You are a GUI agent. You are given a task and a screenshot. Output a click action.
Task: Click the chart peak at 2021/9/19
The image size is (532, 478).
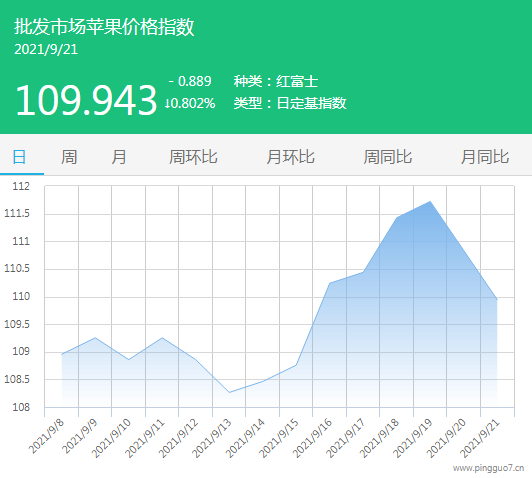tap(430, 201)
